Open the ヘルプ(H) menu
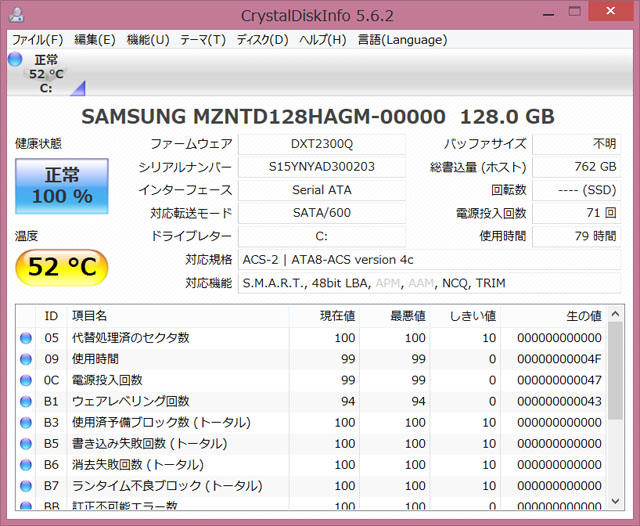Viewport: 640px width, 526px height. tap(322, 40)
